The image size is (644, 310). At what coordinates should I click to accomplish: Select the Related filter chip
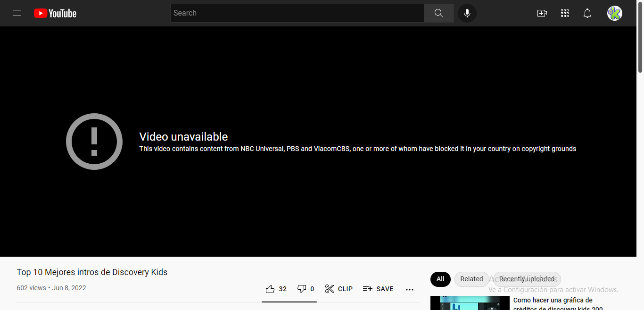[x=471, y=279]
